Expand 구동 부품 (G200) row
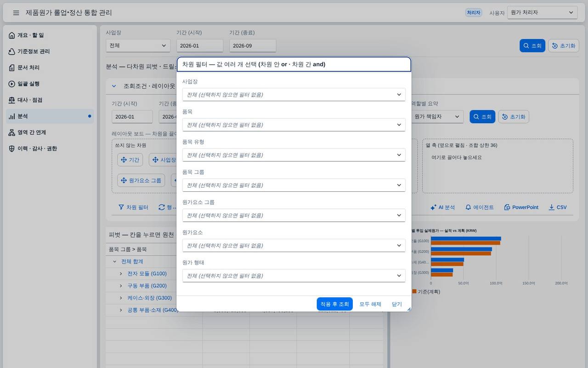The width and height of the screenshot is (588, 368). (x=121, y=286)
